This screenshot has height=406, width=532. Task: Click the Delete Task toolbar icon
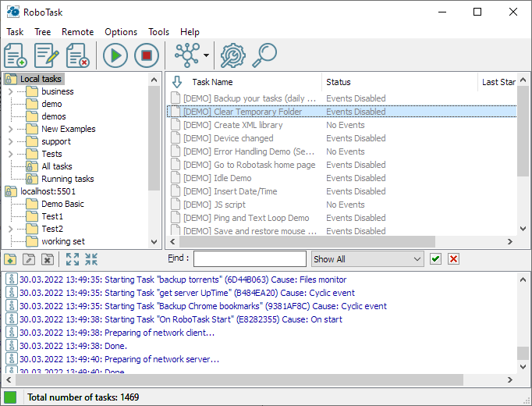(78, 55)
